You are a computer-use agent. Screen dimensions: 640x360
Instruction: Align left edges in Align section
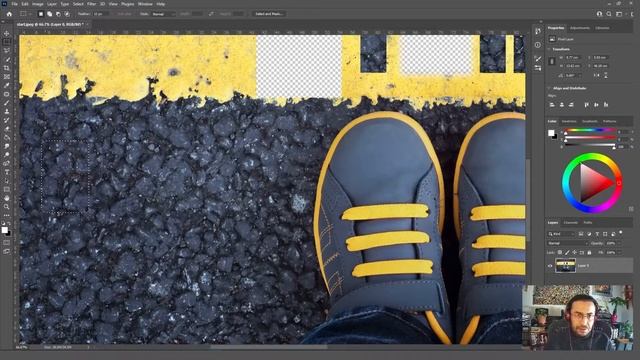pyautogui.click(x=552, y=105)
